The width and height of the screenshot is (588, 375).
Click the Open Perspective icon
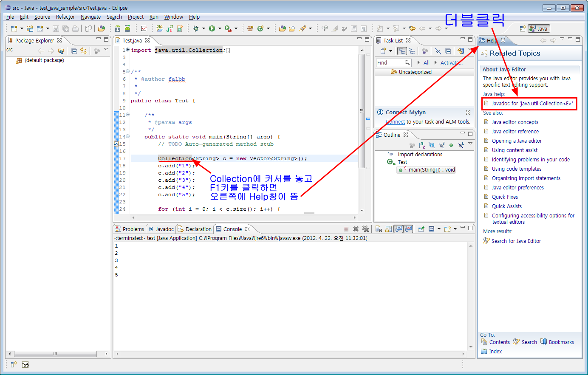click(x=523, y=28)
